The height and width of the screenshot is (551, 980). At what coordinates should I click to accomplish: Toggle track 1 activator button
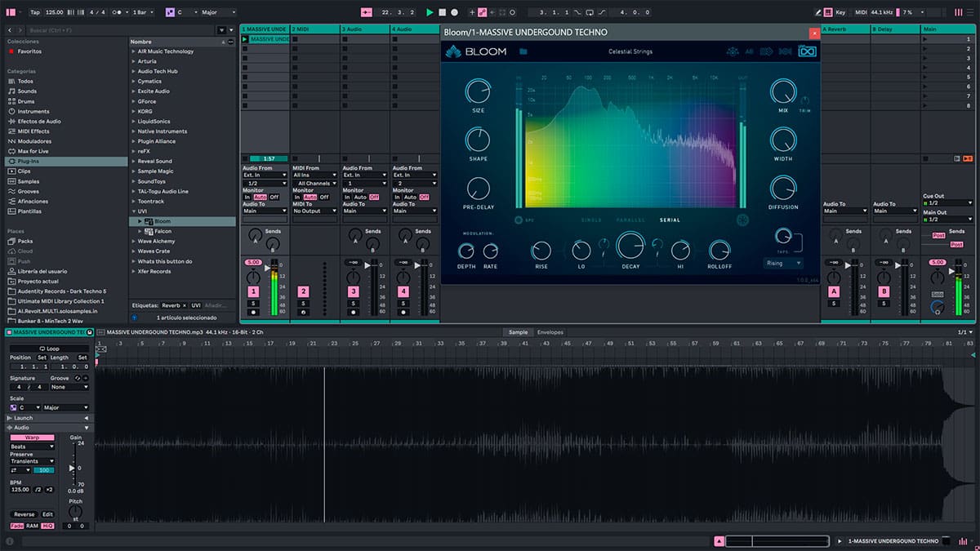[x=253, y=291]
